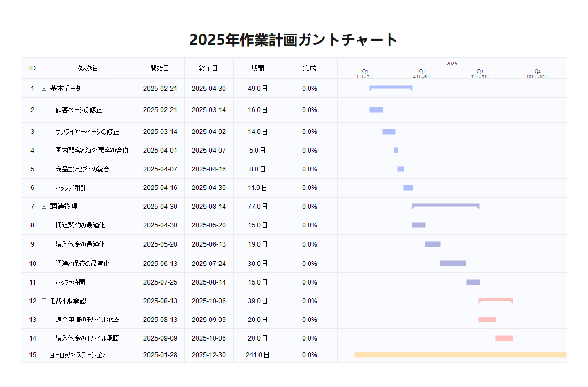Click the pink モバイル承認 summary bar
This screenshot has width=588, height=387.
[x=495, y=300]
